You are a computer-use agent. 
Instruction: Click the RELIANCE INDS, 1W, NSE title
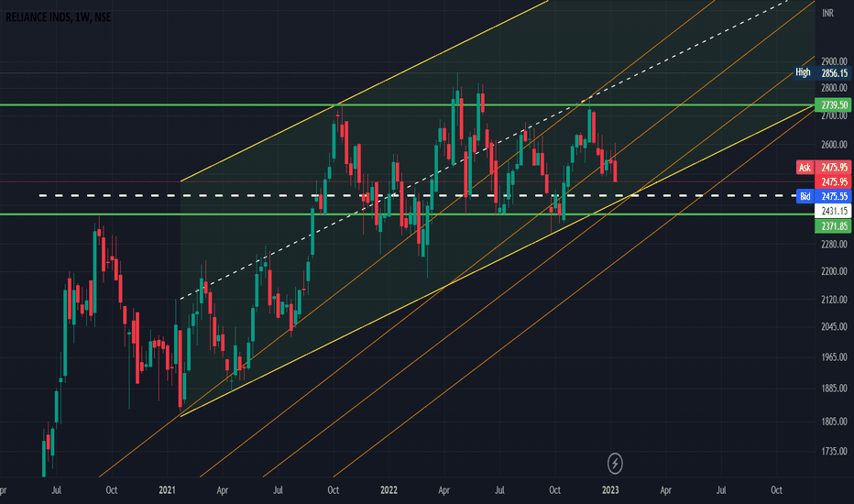59,17
